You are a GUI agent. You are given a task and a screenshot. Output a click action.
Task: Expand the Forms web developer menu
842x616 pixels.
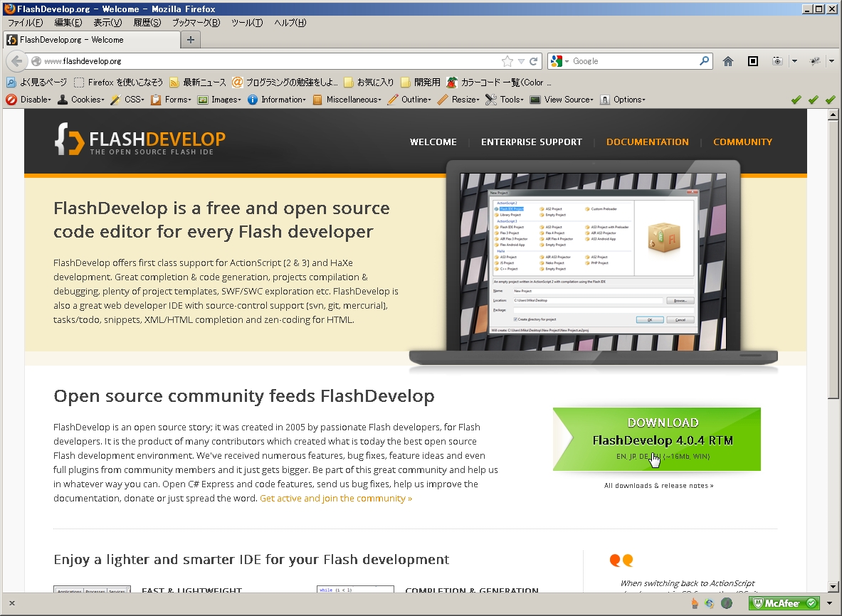pyautogui.click(x=171, y=100)
